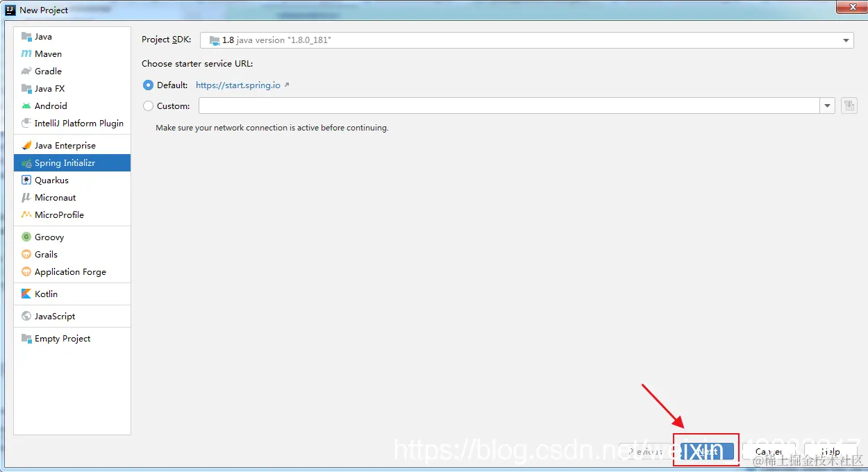Click the Help button
This screenshot has height=472, width=868.
[x=831, y=451]
